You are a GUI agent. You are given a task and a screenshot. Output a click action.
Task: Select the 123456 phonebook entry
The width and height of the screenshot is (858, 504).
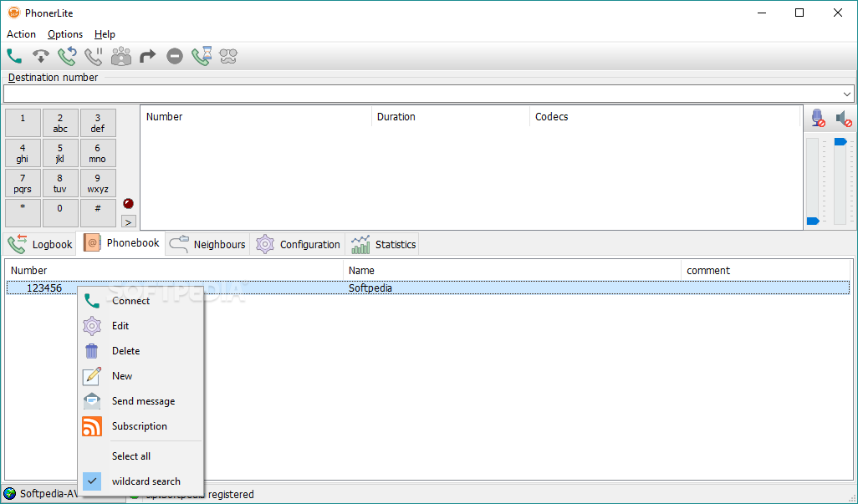click(x=44, y=288)
